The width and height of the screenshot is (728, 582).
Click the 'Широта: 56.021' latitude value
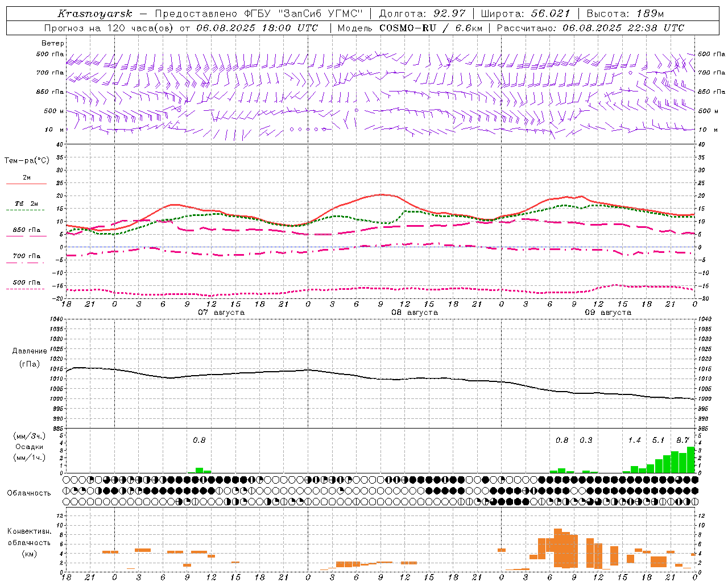[526, 14]
